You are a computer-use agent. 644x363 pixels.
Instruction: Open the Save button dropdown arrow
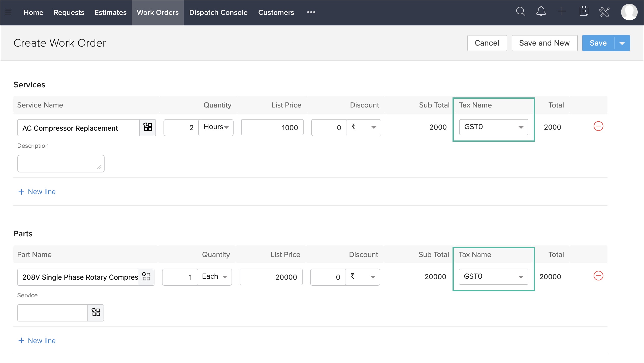pos(622,43)
